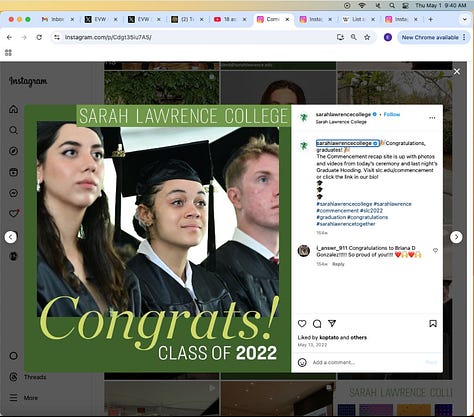Click the May 13, 2022 post date
Screen dimensions: 474x417
coord(312,345)
